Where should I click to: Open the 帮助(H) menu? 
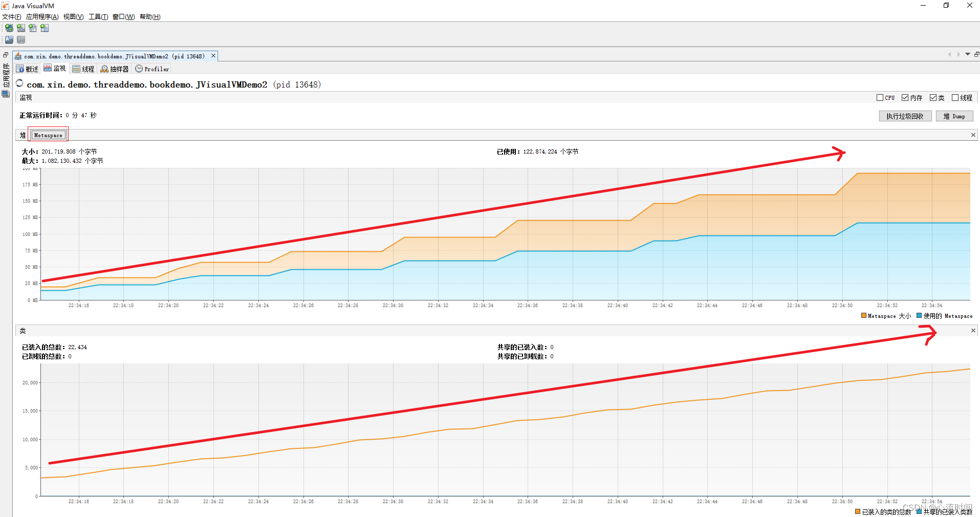150,17
